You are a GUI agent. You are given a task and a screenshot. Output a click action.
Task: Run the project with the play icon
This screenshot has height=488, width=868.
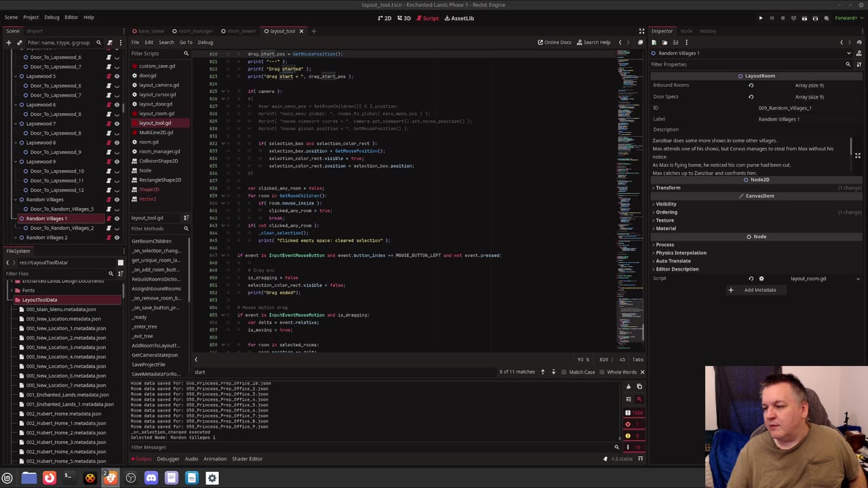tap(760, 18)
